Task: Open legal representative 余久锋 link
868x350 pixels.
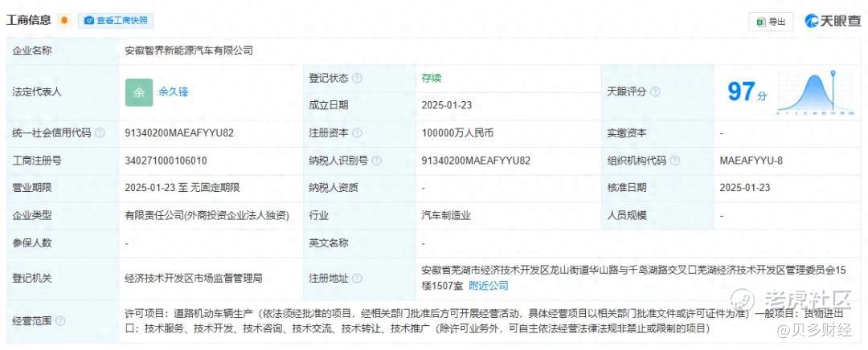Action: (x=174, y=92)
